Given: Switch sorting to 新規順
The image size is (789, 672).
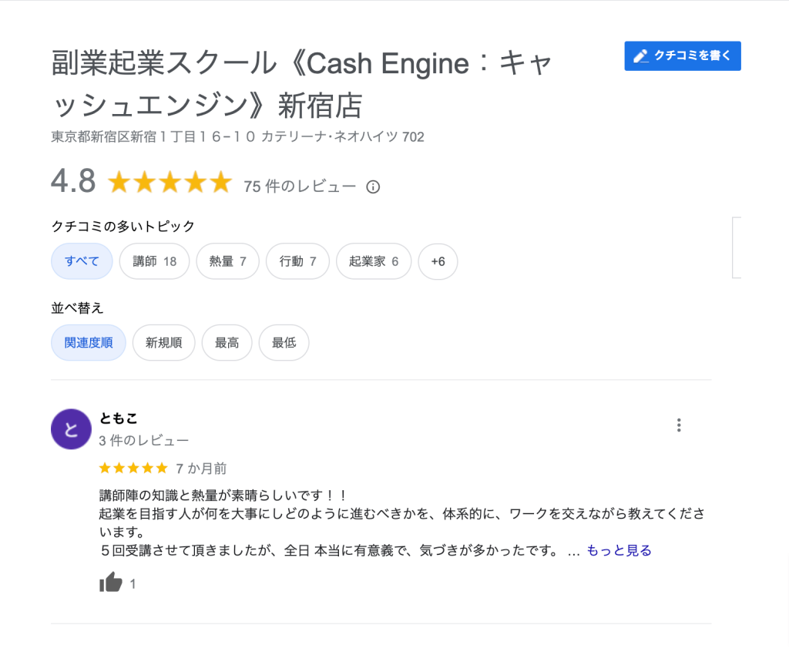Looking at the screenshot, I should [163, 343].
